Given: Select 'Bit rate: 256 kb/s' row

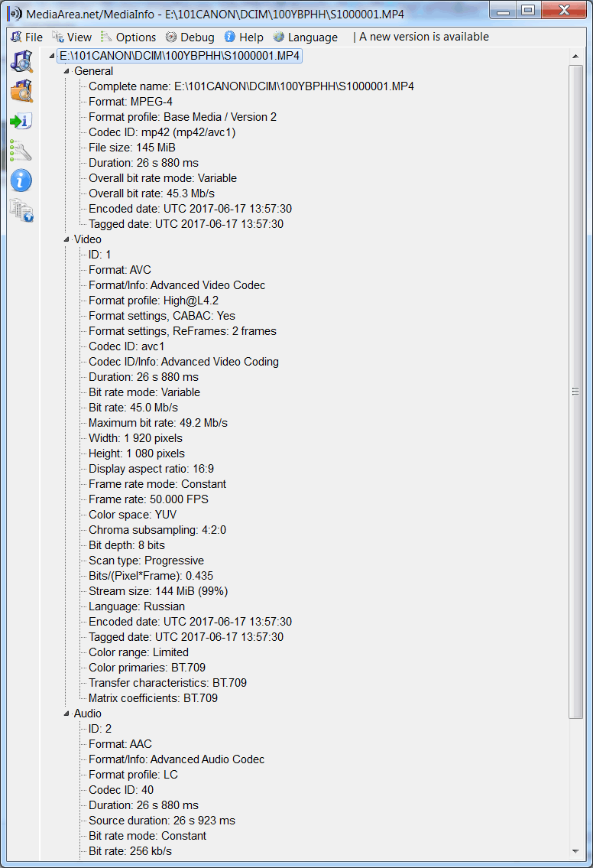Looking at the screenshot, I should pos(131,851).
